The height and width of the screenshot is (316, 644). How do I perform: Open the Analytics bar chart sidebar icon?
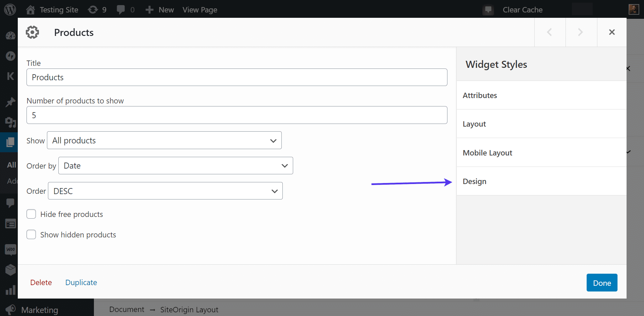10,290
